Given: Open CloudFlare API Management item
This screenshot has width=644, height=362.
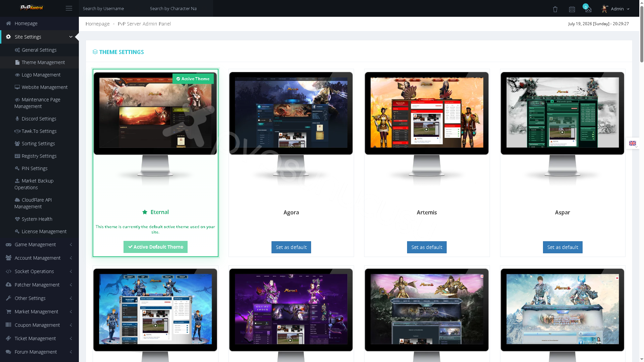Looking at the screenshot, I should click(x=39, y=203).
